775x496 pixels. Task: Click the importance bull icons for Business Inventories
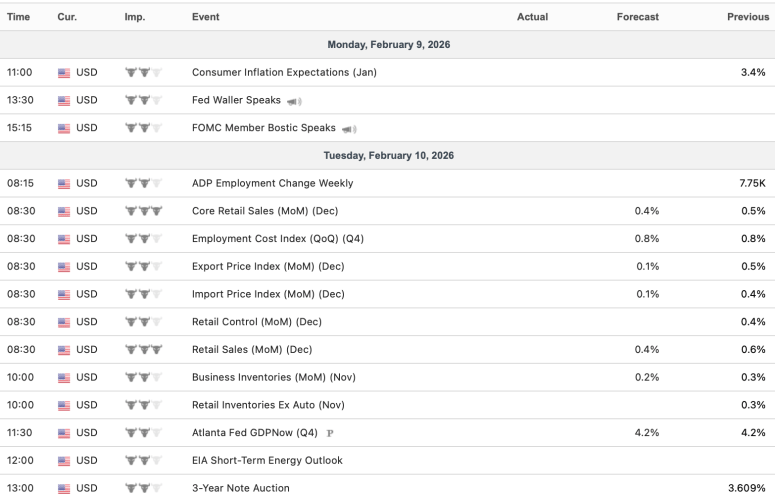142,378
